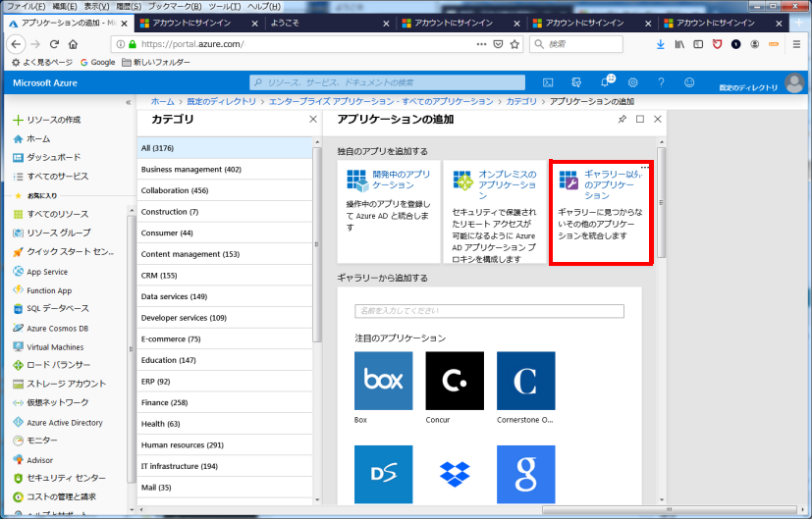
Task: Open the Google gallery app tile
Action: (525, 475)
